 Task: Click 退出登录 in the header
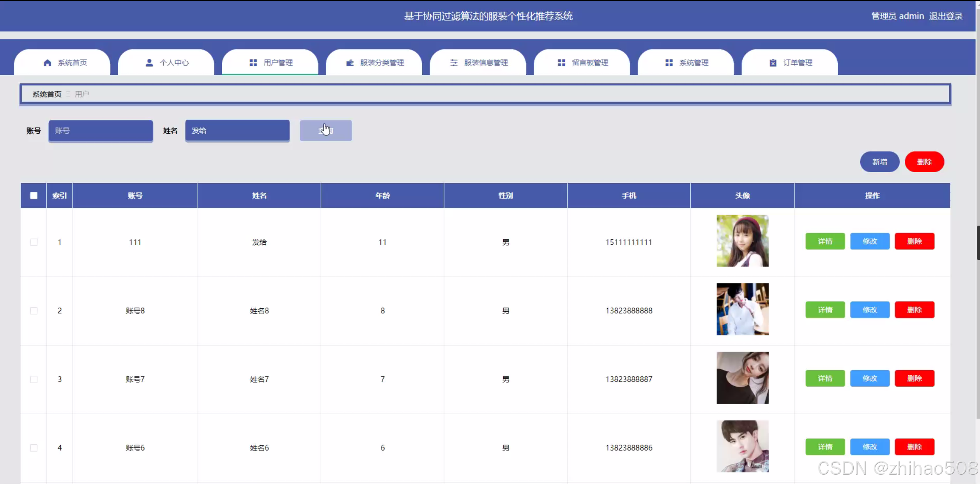(946, 16)
